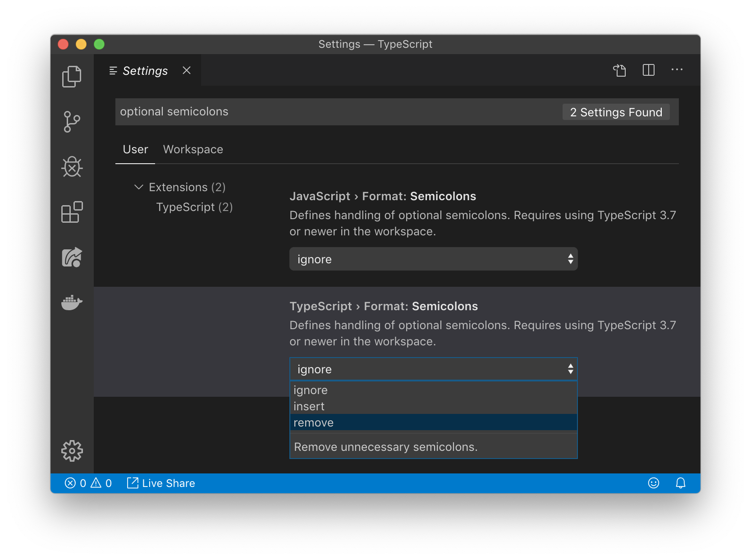This screenshot has height=560, width=751.
Task: Click inside the settings search field
Action: 316,111
